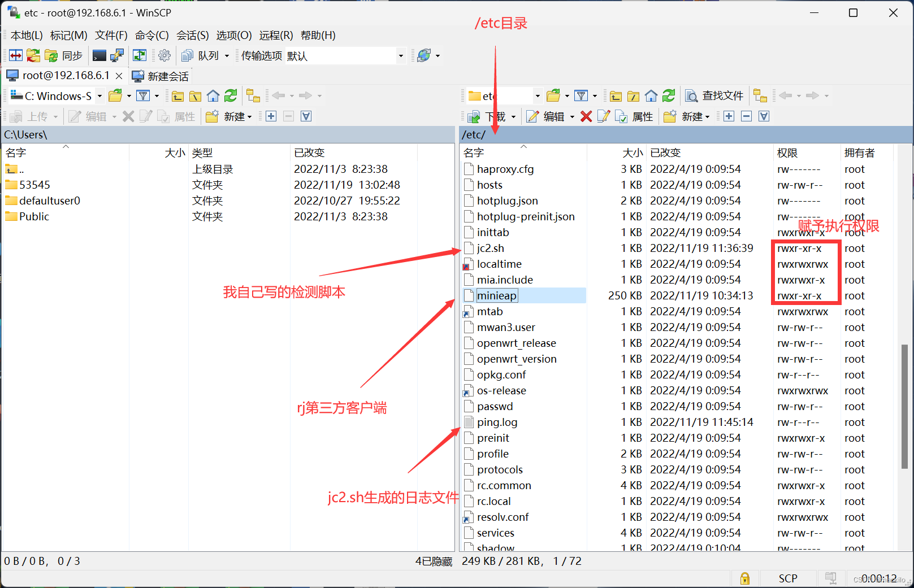The width and height of the screenshot is (914, 588).
Task: Click the remote home directory icon
Action: 651,95
